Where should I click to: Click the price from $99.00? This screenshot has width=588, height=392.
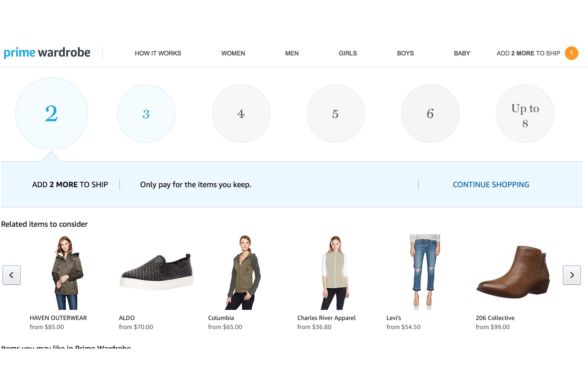point(493,327)
